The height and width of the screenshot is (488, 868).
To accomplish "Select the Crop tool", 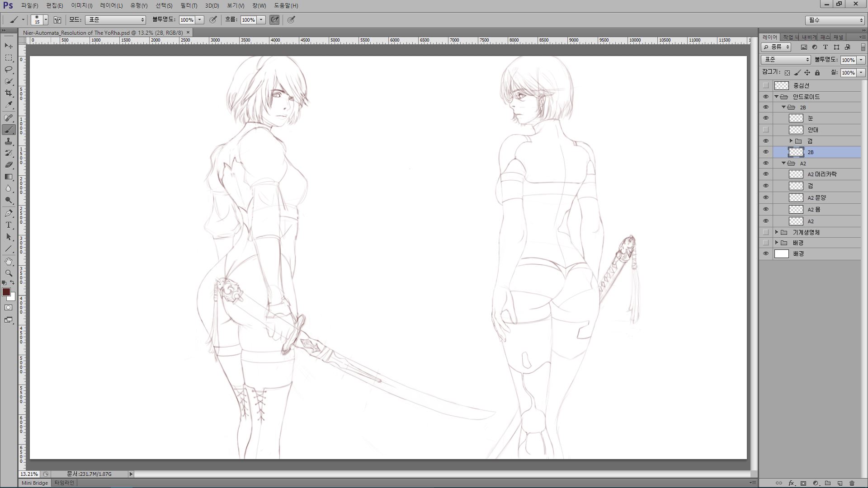I will 9,93.
